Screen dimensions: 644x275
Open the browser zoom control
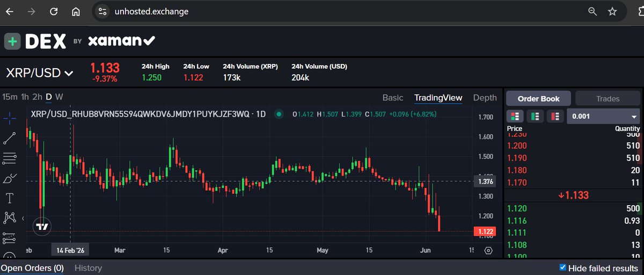[592, 11]
